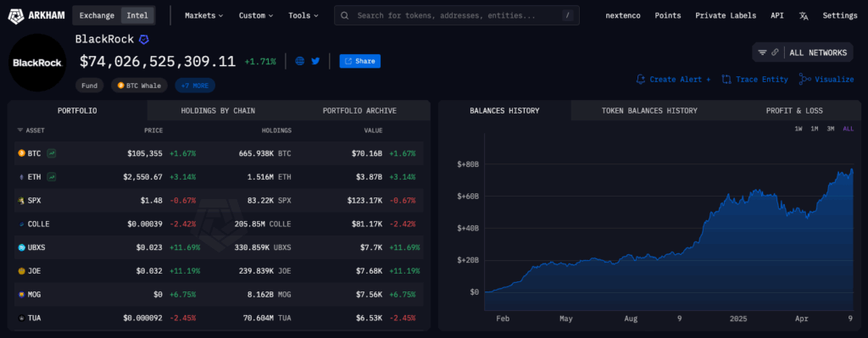Expand the +7 MORE tags
868x338 pixels.
pos(195,86)
